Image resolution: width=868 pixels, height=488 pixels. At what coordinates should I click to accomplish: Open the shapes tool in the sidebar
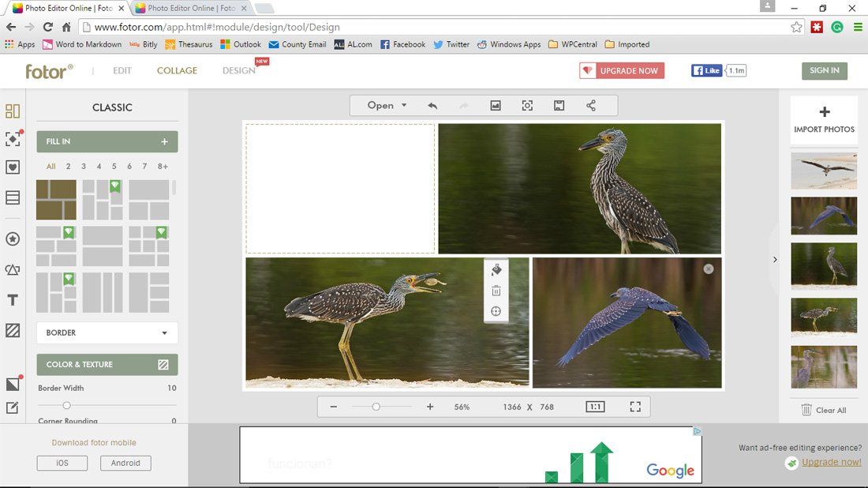pyautogui.click(x=13, y=271)
